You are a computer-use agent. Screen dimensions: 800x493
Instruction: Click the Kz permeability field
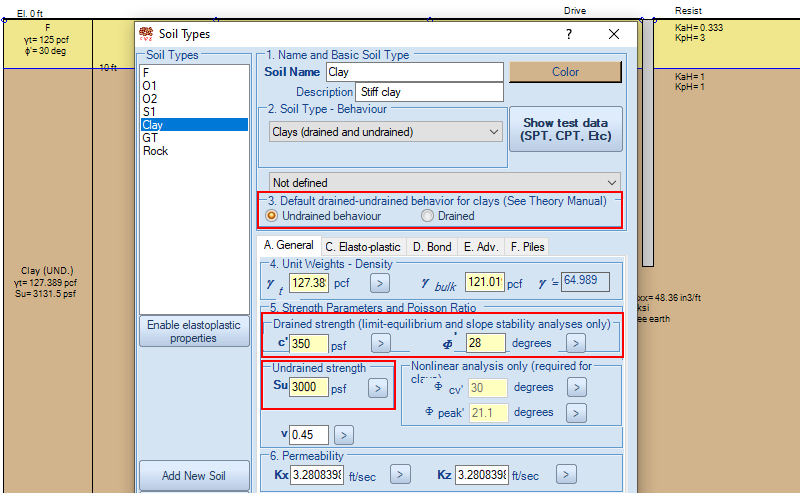point(482,475)
